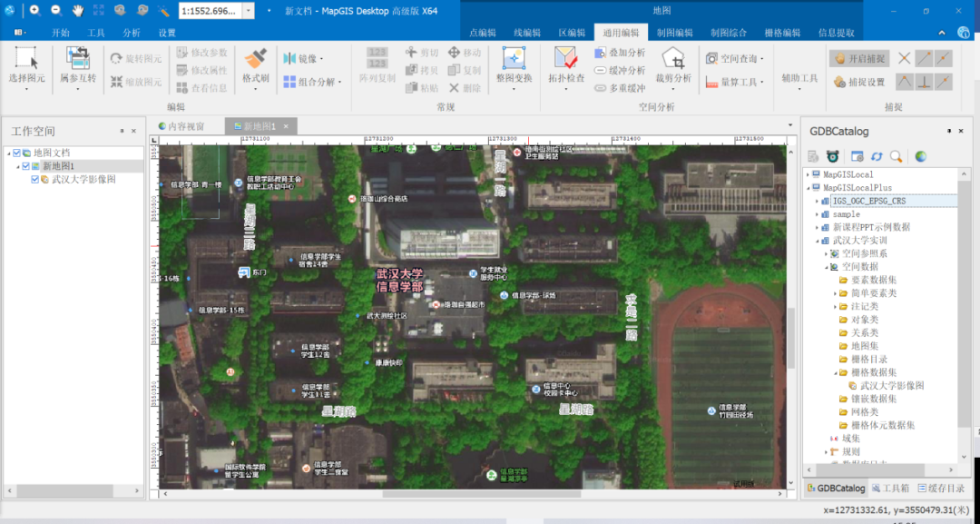Viewport: 980px width, 524px height.
Task: Open the 工具 menu tab
Action: click(96, 33)
